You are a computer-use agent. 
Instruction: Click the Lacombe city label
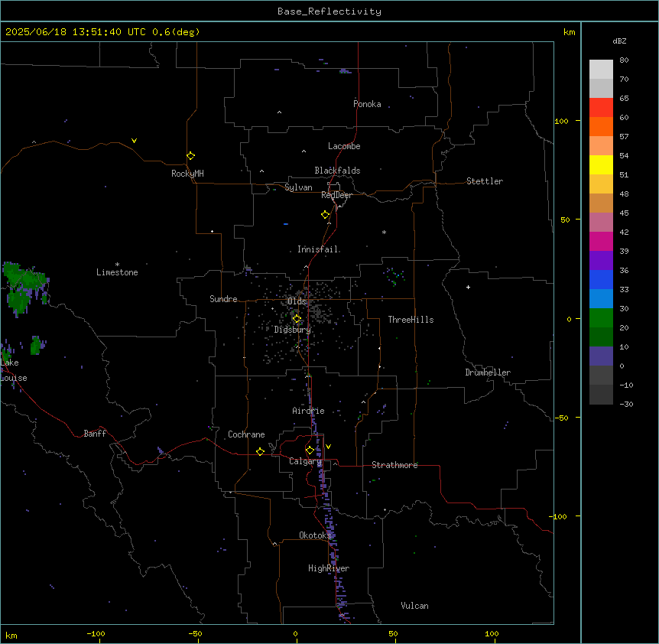(344, 146)
